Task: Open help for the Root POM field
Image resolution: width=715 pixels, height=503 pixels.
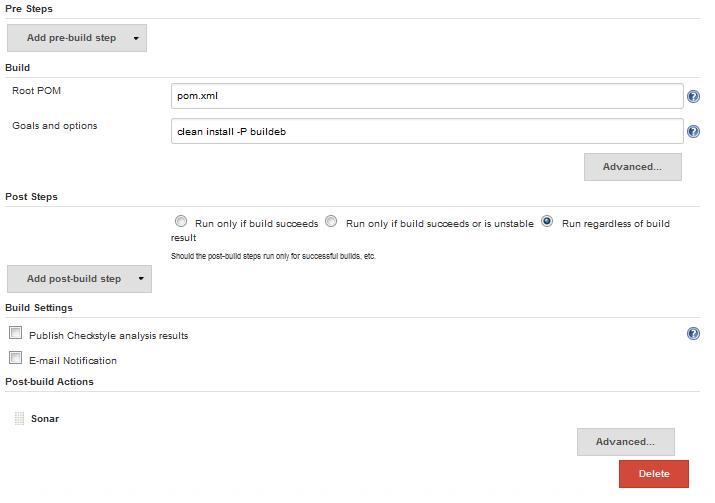Action: point(693,96)
